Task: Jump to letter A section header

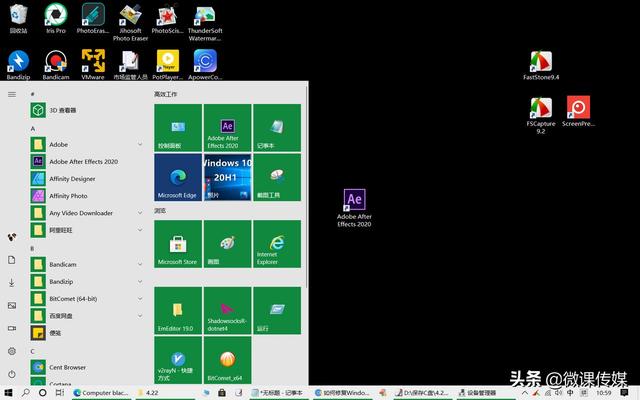Action: tap(33, 129)
